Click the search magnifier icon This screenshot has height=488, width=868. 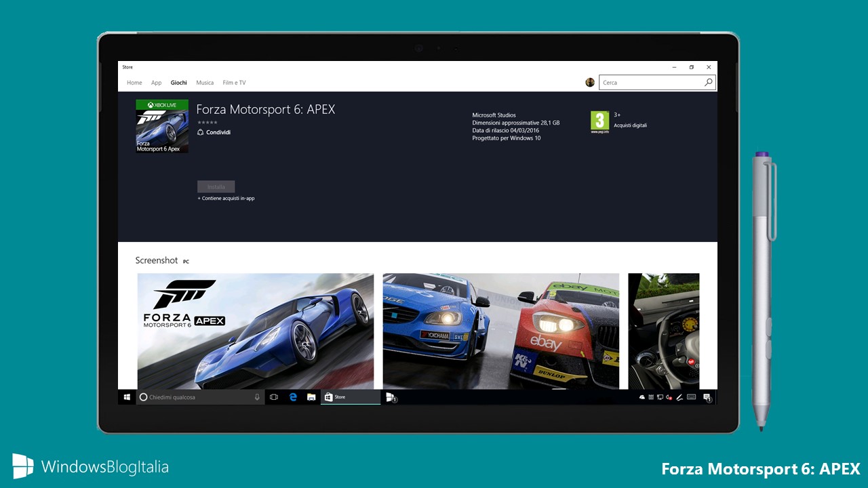[x=709, y=82]
